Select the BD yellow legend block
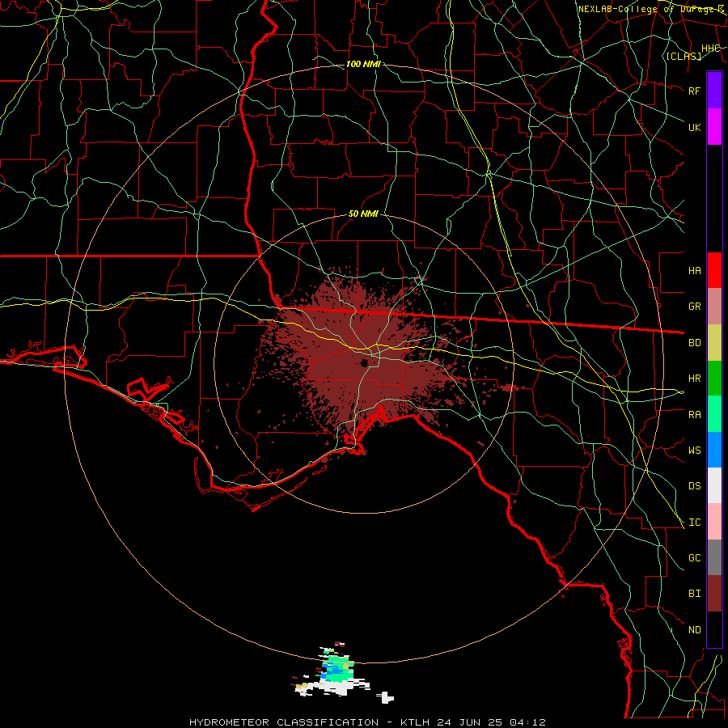This screenshot has width=728, height=728. 714,343
